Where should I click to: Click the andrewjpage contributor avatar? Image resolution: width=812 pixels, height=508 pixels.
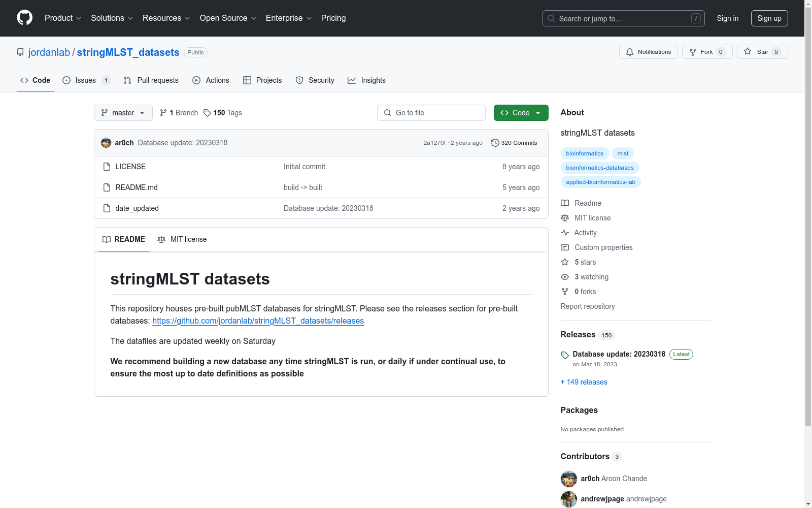[x=569, y=499]
